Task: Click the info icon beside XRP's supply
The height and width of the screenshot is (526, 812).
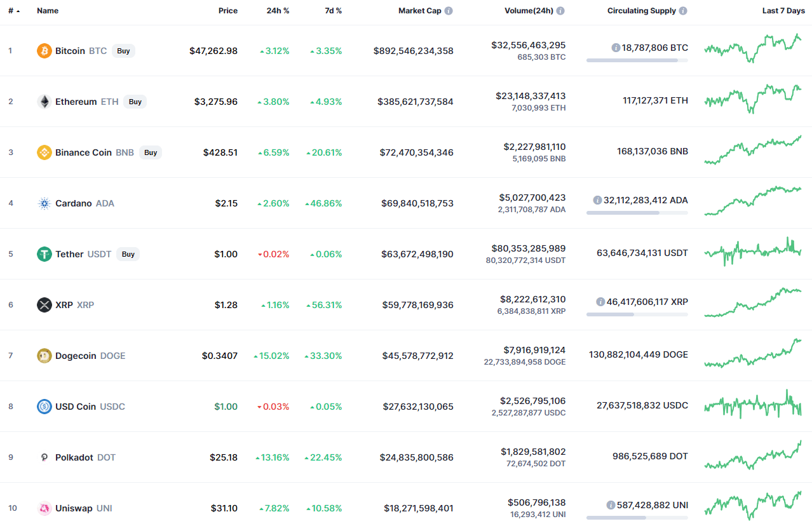Action: click(600, 302)
